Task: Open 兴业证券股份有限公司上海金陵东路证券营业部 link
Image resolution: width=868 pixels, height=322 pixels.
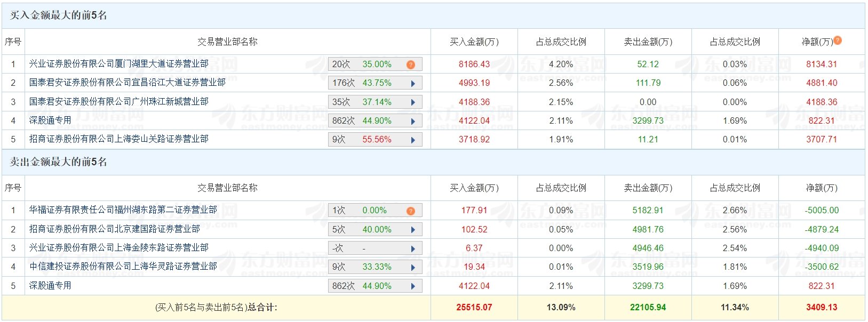Action: tap(118, 248)
